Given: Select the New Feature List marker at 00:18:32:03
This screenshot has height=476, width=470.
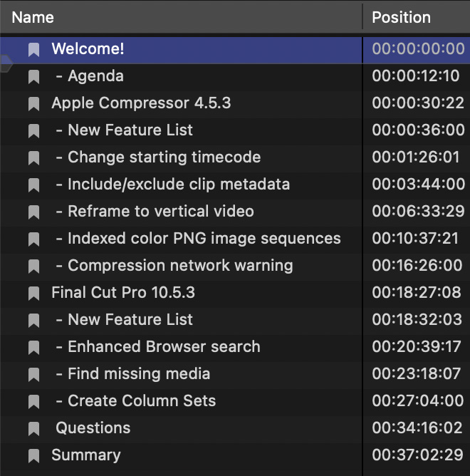Looking at the screenshot, I should coord(124,320).
